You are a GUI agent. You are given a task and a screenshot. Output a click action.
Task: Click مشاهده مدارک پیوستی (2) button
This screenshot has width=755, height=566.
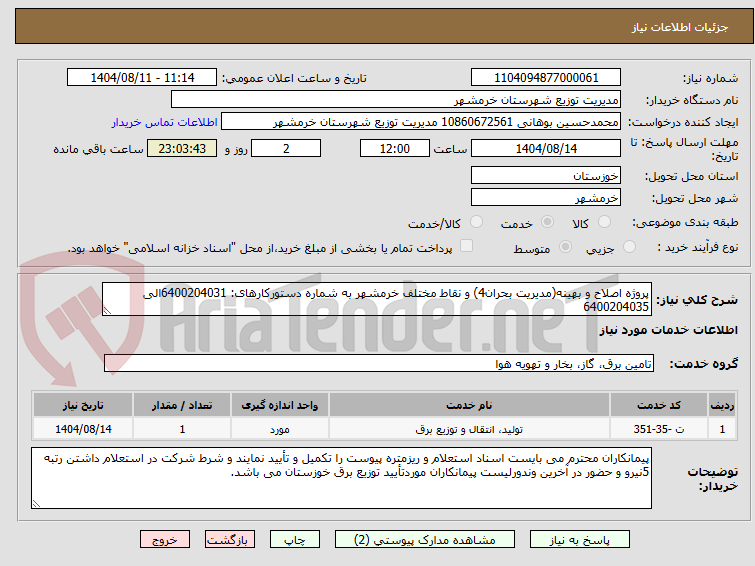pyautogui.click(x=425, y=540)
